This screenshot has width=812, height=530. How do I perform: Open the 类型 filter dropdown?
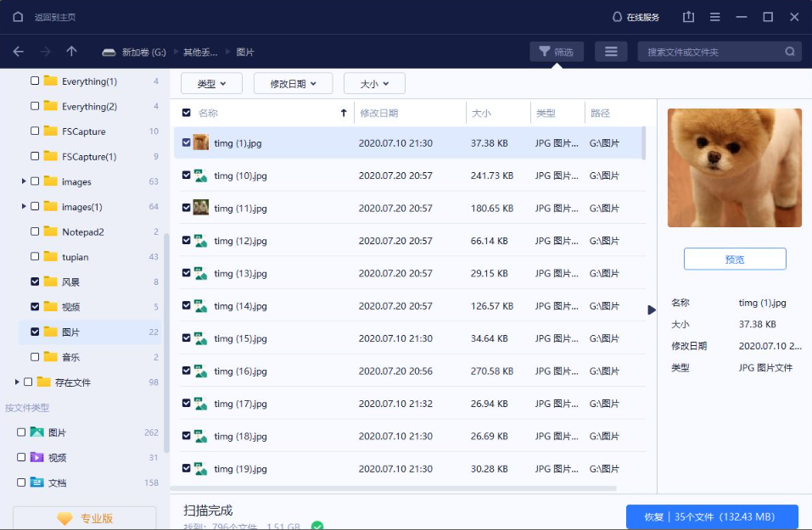click(211, 84)
